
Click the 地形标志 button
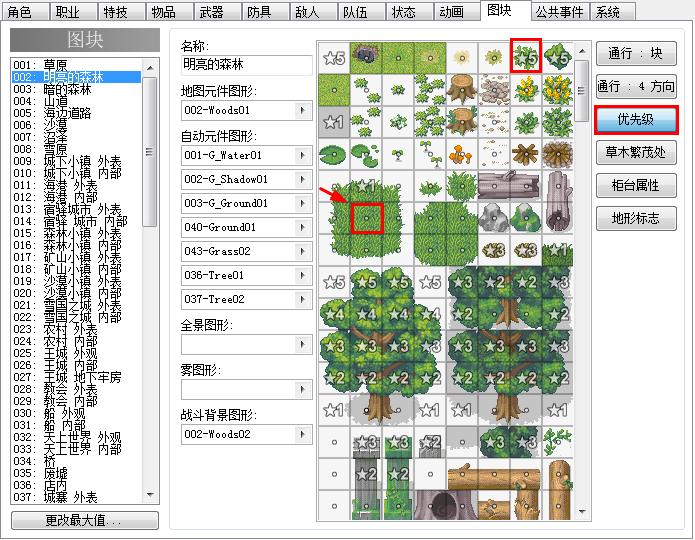636,218
